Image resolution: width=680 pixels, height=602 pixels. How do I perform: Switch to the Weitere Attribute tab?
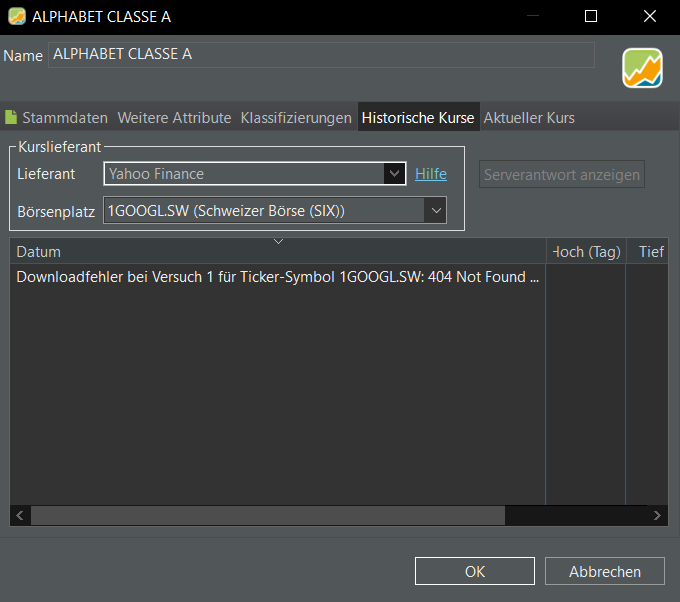(x=174, y=118)
